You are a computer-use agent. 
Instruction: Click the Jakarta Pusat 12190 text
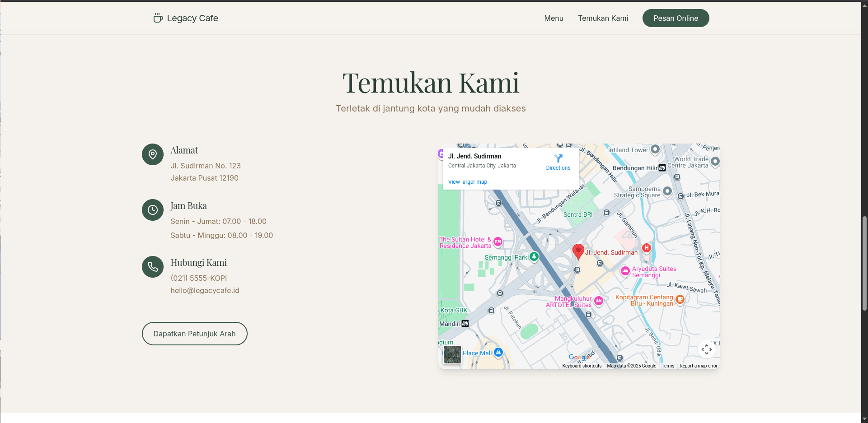pyautogui.click(x=204, y=178)
